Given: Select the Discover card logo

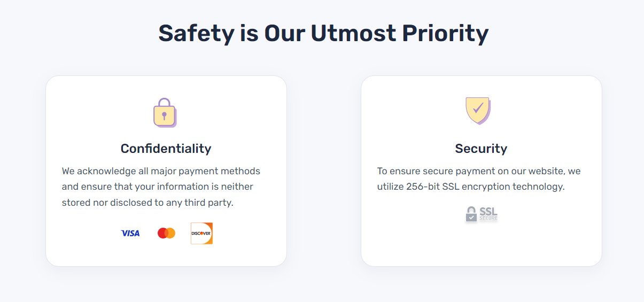Looking at the screenshot, I should pos(201,233).
